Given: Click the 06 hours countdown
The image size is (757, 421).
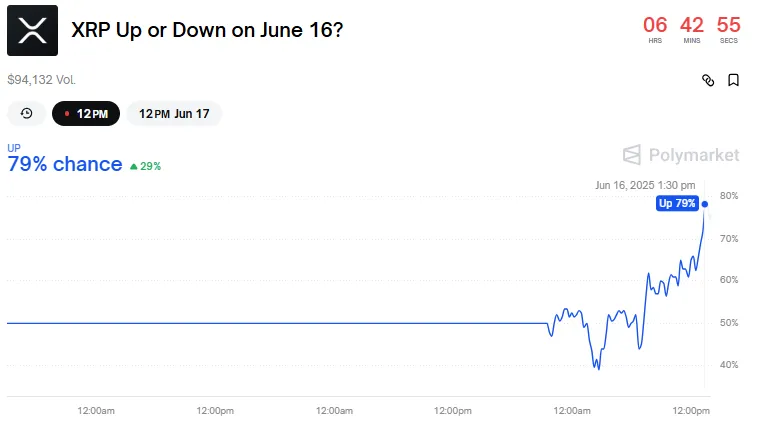Looking at the screenshot, I should pyautogui.click(x=655, y=27).
